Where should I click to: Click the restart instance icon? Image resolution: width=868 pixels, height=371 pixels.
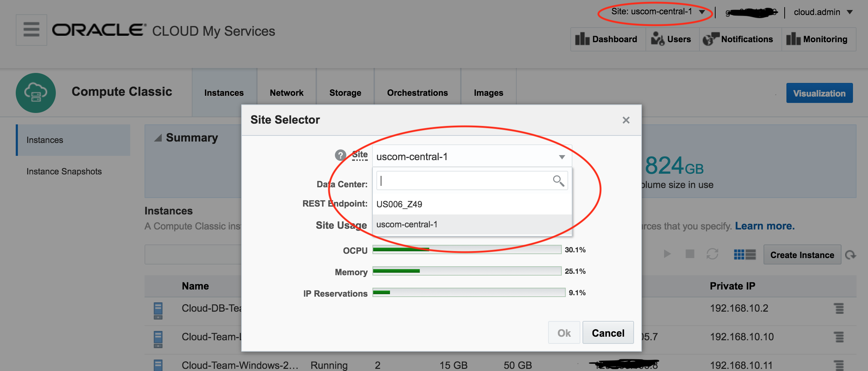pyautogui.click(x=712, y=254)
